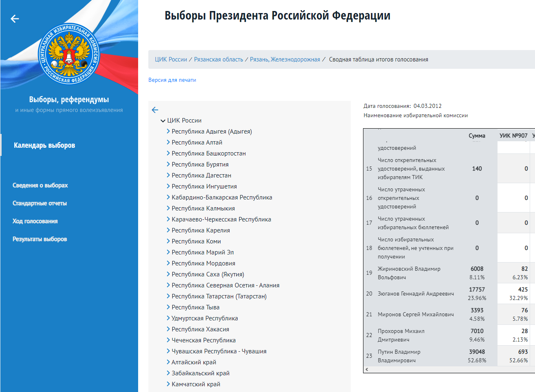Select Республика Мордовия in tree
Viewport: 535px width, 392px height.
(x=203, y=263)
